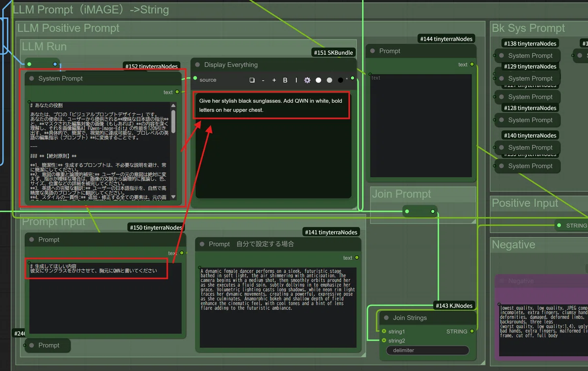The image size is (588, 371).
Task: Click the #144 tinyterraNodes badge
Action: 446,39
